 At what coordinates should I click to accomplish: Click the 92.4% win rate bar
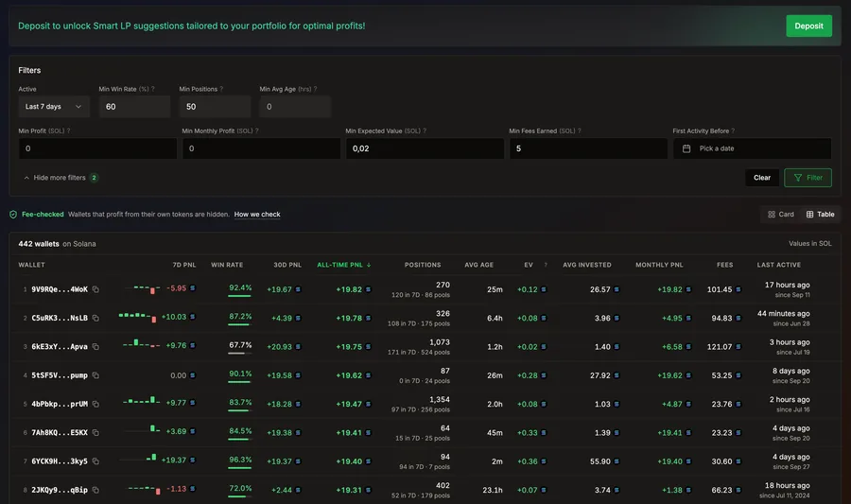[240, 296]
